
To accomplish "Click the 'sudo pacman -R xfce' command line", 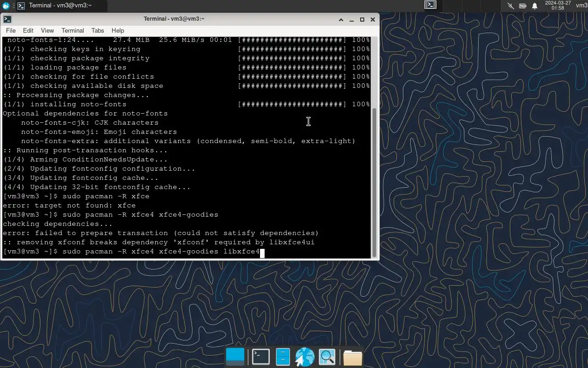I will (76, 196).
